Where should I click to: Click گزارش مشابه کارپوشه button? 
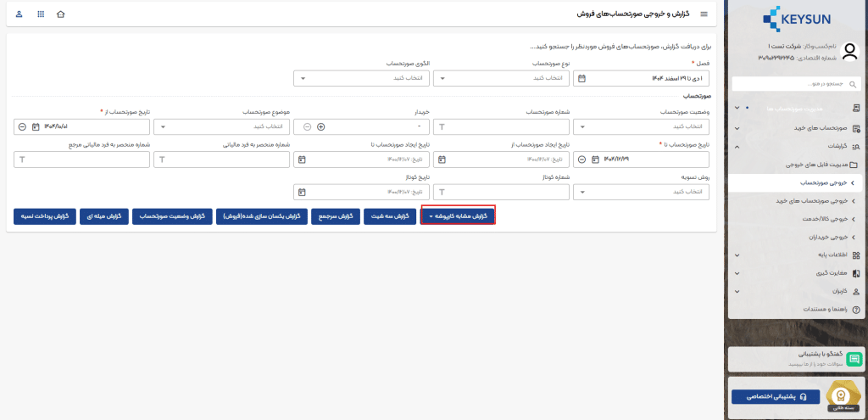point(458,216)
